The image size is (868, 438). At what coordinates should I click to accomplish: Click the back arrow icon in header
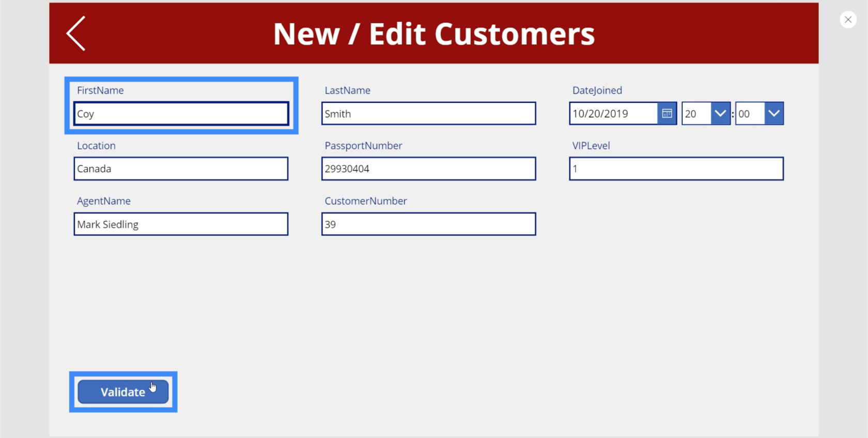tap(75, 34)
